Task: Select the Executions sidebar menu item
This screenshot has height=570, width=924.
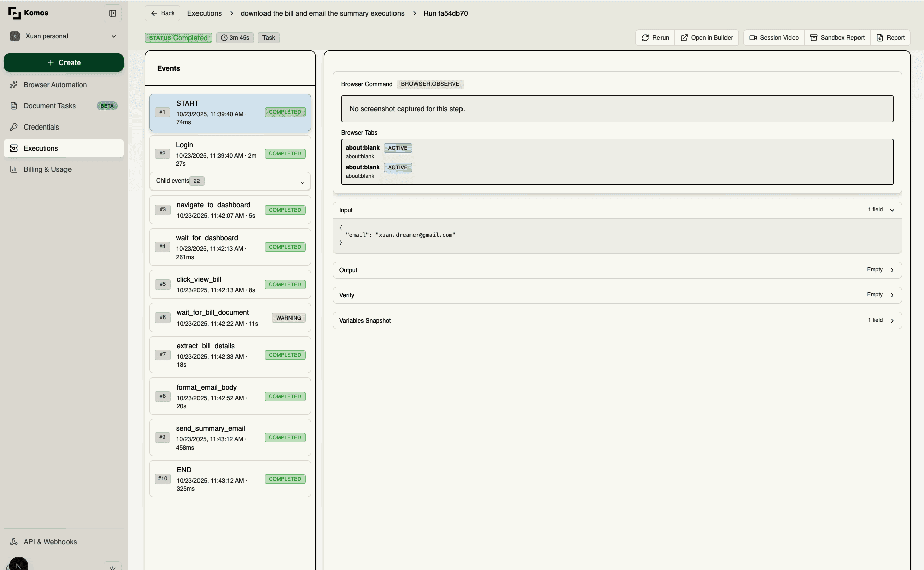Action: (41, 148)
